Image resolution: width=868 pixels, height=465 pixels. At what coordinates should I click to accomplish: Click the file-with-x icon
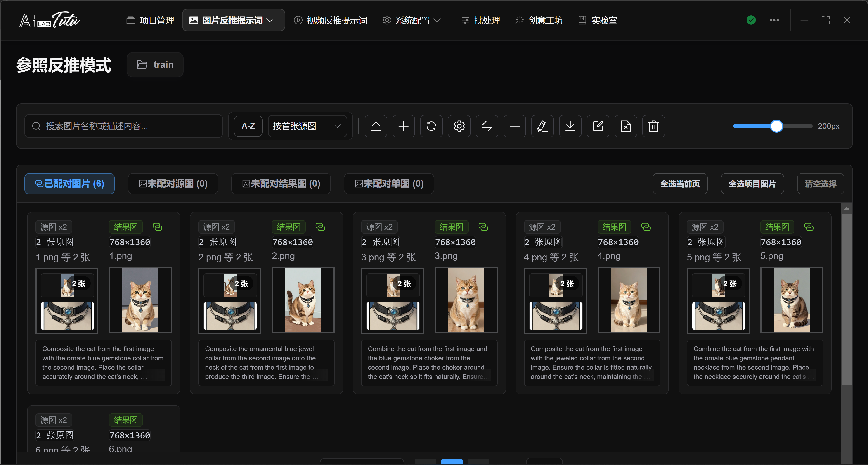(626, 126)
